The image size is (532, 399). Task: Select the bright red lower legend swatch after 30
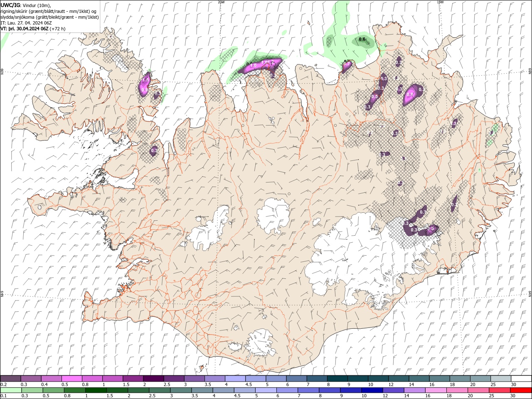point(520,390)
